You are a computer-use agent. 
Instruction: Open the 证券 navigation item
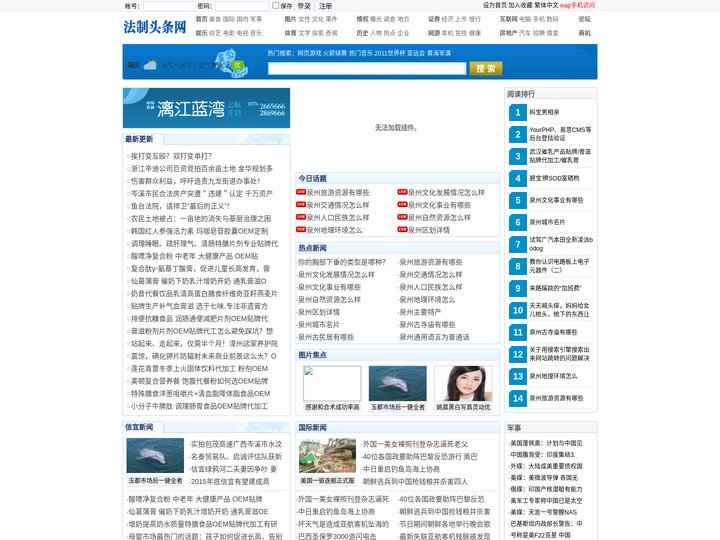434,19
